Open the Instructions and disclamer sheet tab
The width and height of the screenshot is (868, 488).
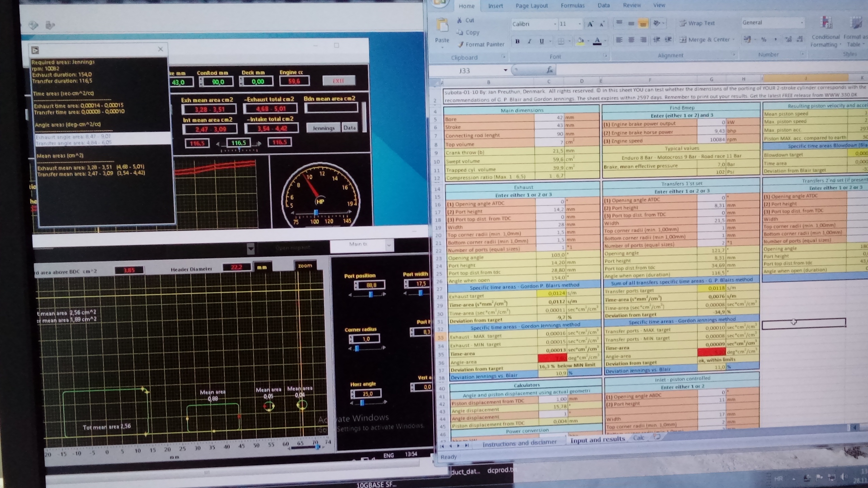click(x=519, y=443)
